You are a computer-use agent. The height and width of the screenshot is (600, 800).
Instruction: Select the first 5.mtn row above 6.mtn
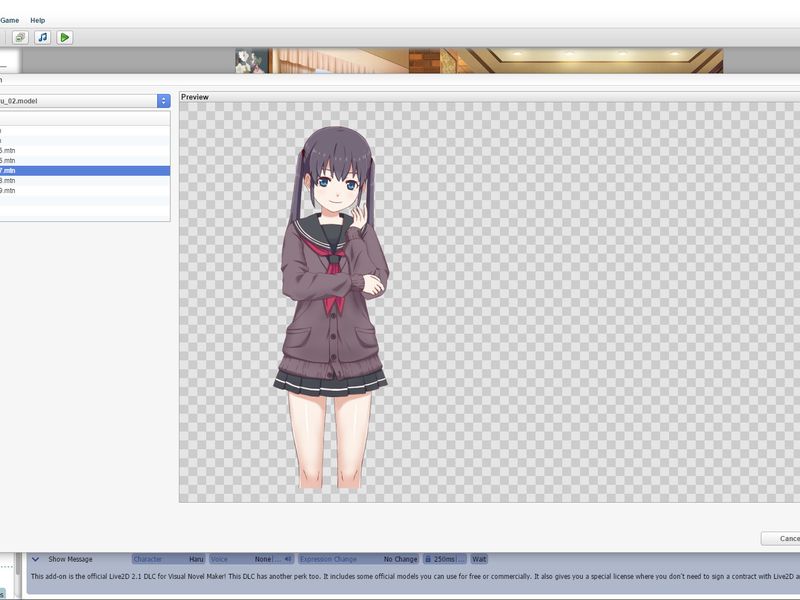point(85,151)
